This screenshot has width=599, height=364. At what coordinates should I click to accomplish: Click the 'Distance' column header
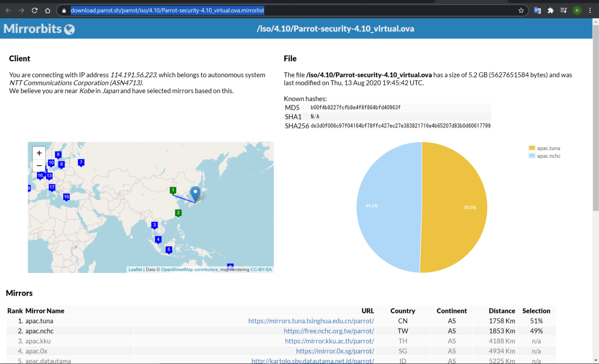[502, 311]
